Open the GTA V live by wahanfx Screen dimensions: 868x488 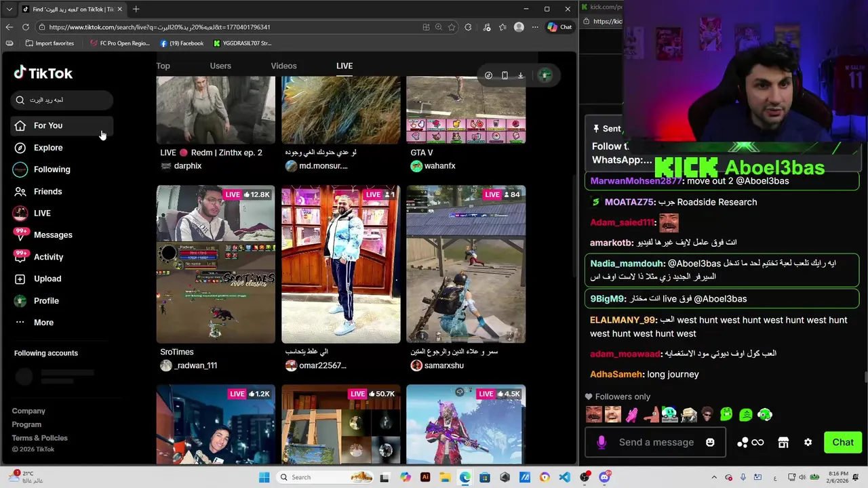[x=466, y=110]
